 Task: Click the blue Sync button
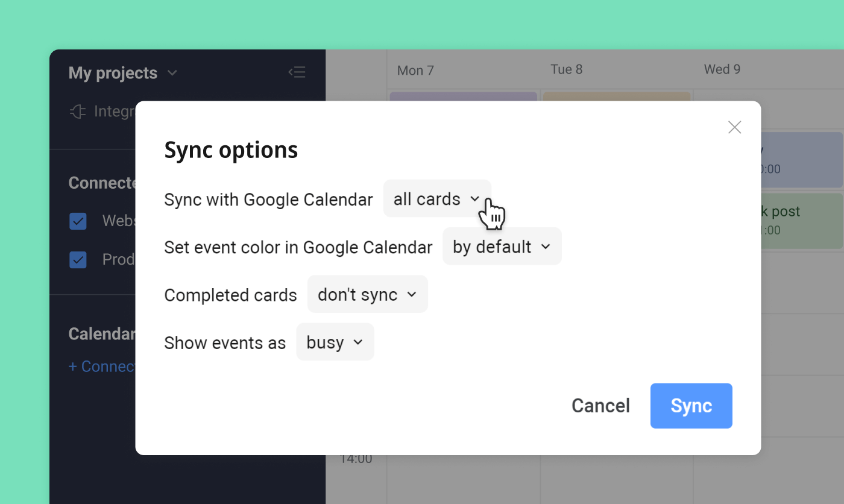click(x=691, y=406)
